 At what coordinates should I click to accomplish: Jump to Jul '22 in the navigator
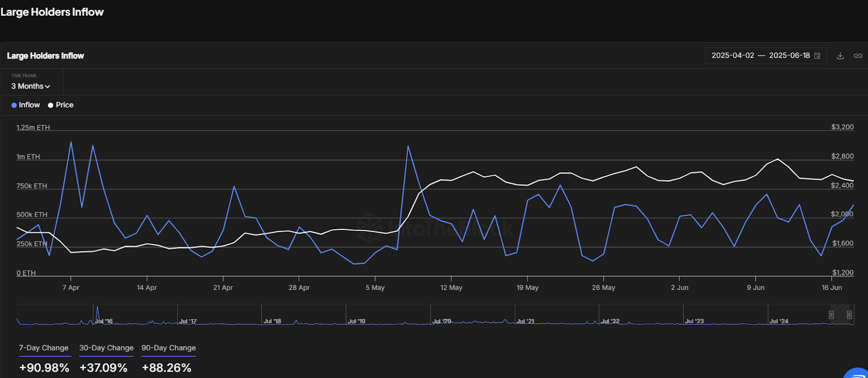point(610,322)
